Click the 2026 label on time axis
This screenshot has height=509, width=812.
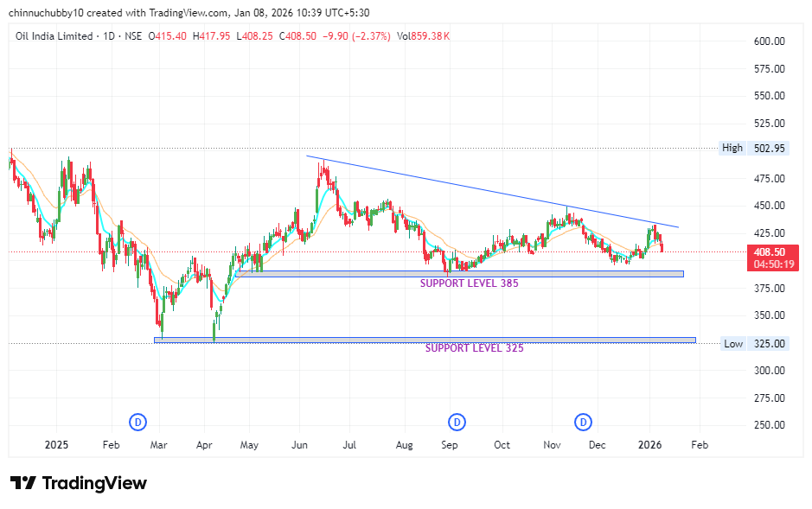(650, 445)
